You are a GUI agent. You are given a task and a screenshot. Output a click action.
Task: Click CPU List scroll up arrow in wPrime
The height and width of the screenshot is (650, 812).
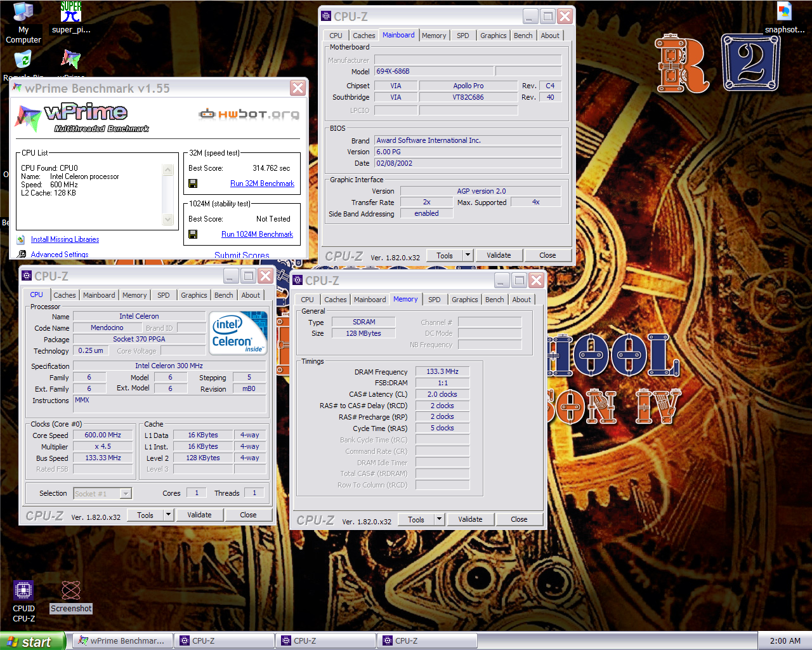tap(168, 170)
